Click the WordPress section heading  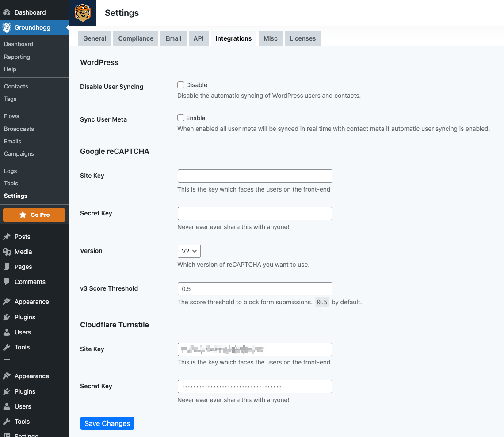(99, 62)
